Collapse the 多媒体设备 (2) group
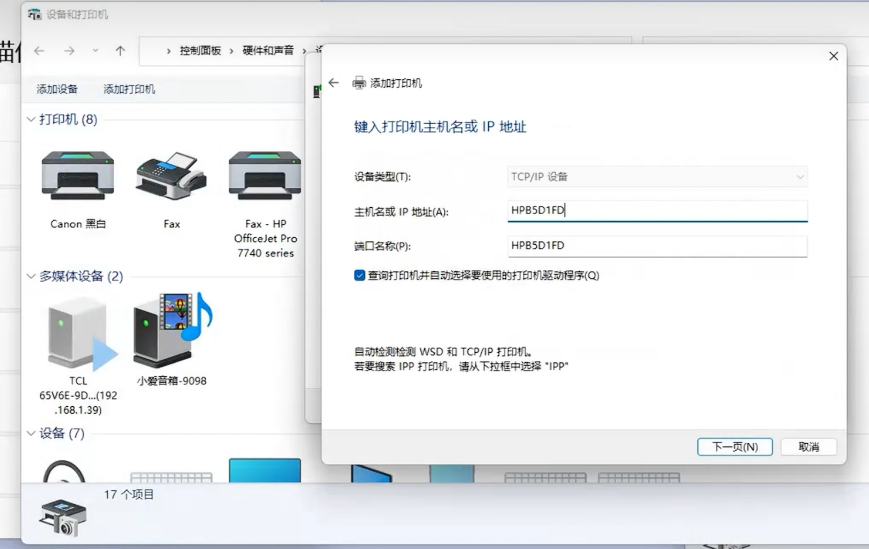The height and width of the screenshot is (549, 869). pos(31,276)
